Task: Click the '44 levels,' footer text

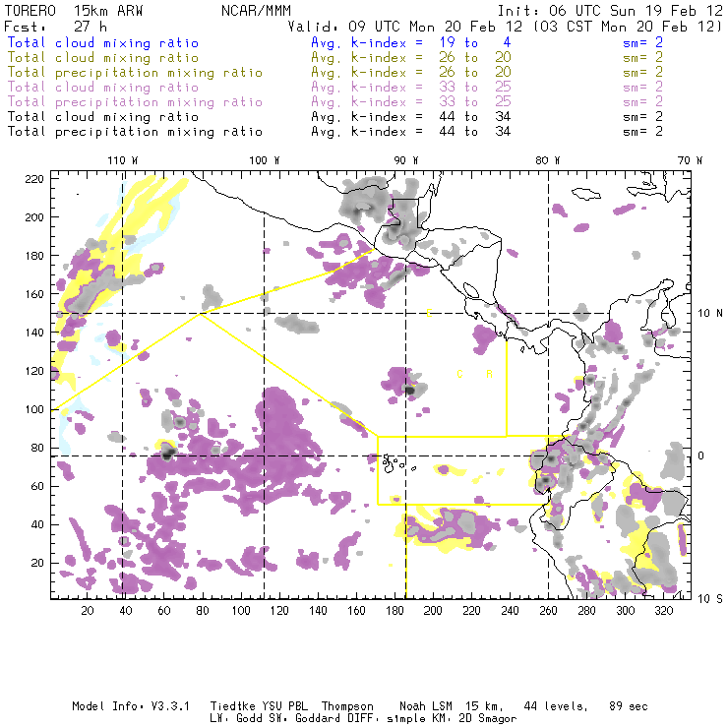Action: coord(556,706)
